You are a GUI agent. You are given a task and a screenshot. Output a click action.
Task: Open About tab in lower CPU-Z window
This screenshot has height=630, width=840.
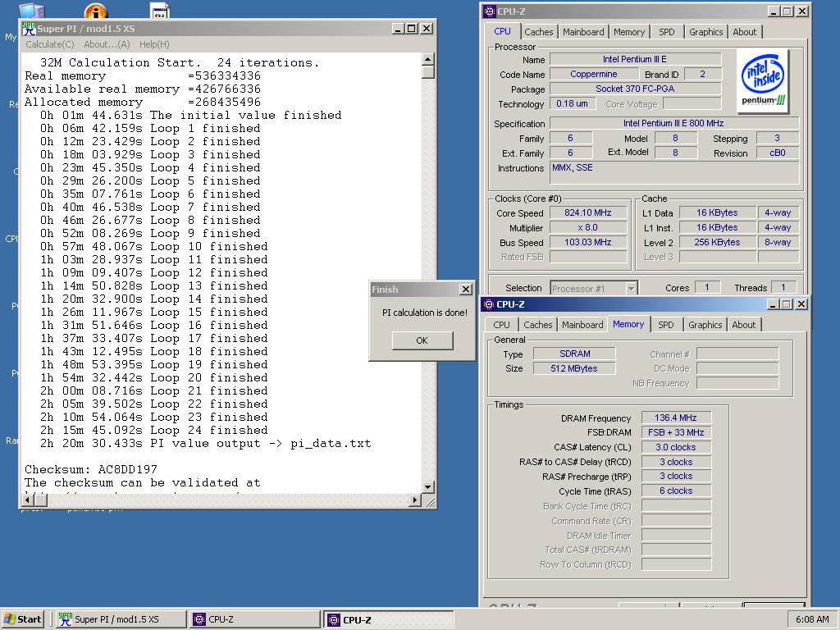[743, 325]
